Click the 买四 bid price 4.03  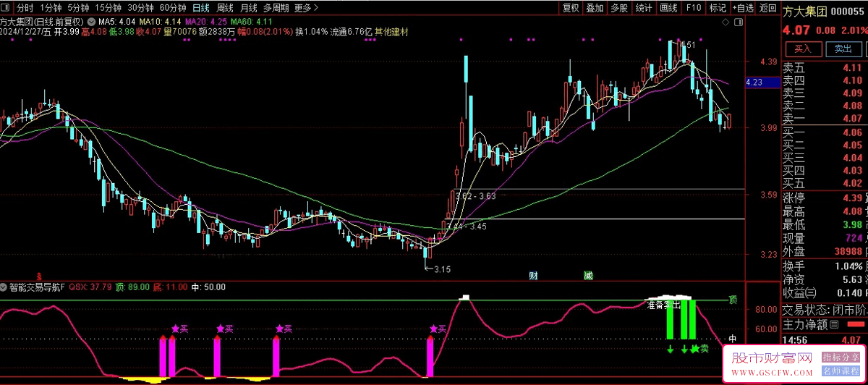point(852,171)
